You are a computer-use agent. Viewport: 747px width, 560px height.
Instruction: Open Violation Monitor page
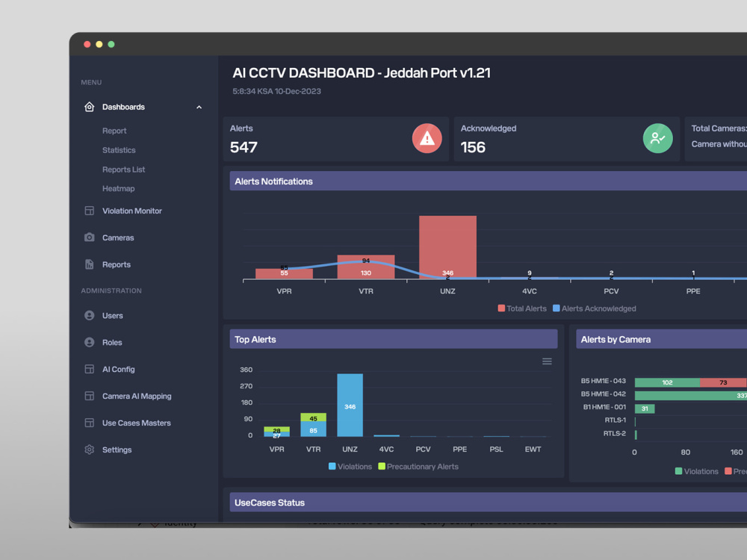click(x=132, y=211)
